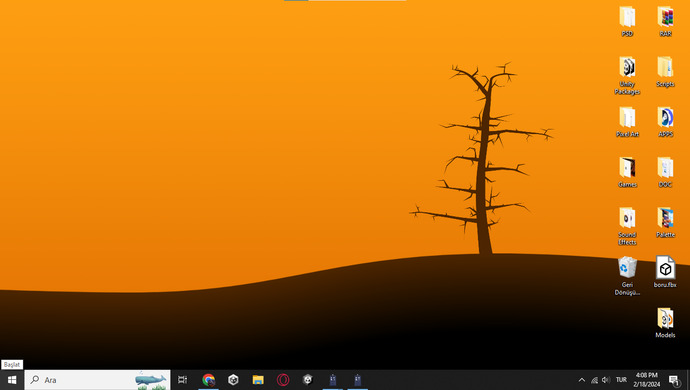Select the Sound Effects folder
Viewport: 690px width, 390px height.
click(627, 226)
